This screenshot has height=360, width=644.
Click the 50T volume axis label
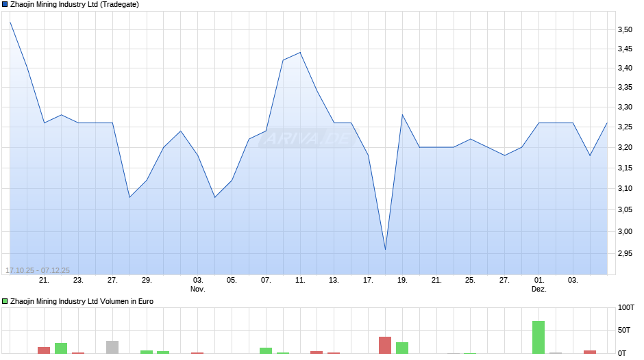point(624,330)
